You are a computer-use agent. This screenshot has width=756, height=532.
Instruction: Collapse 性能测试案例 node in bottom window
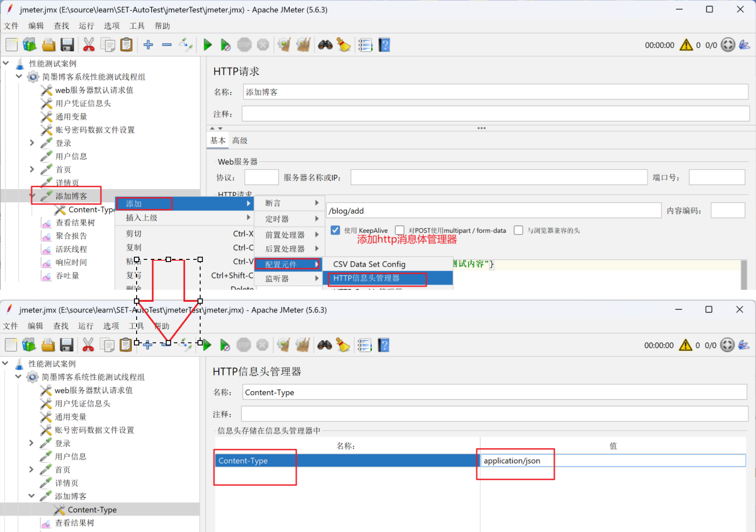point(5,363)
